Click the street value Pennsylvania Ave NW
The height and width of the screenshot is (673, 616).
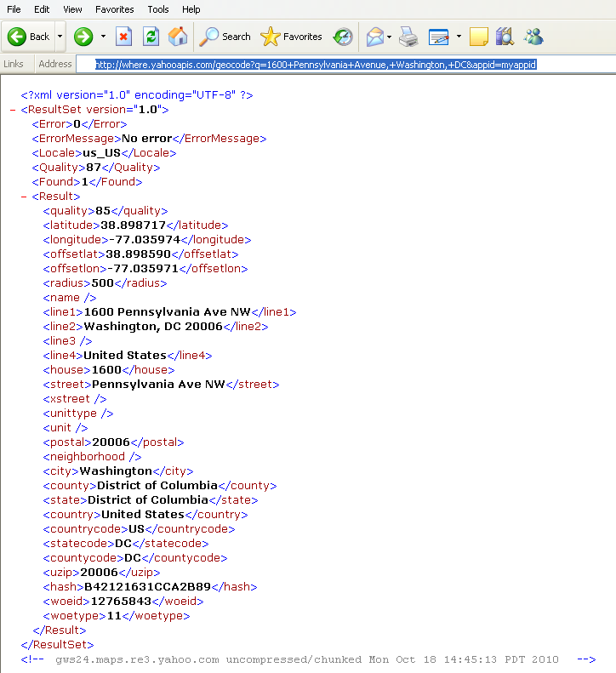(158, 384)
